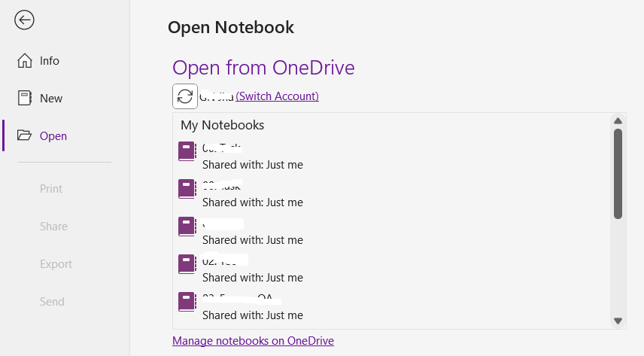
Task: Choose Share in the sidebar
Action: [x=54, y=227]
